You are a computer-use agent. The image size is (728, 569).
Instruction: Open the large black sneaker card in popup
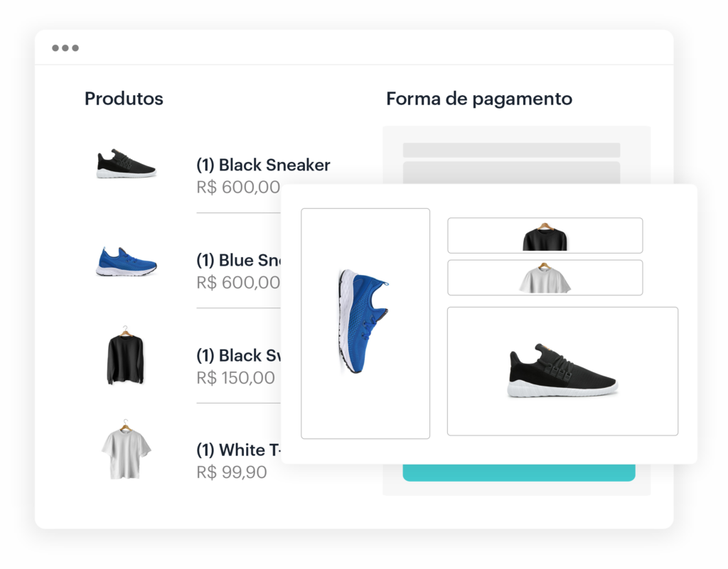[562, 371]
